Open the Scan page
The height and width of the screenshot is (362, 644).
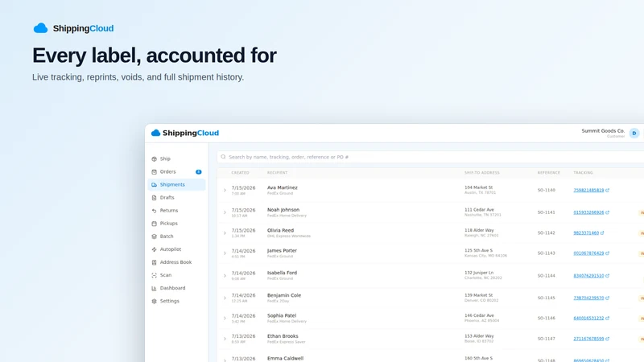click(176, 275)
